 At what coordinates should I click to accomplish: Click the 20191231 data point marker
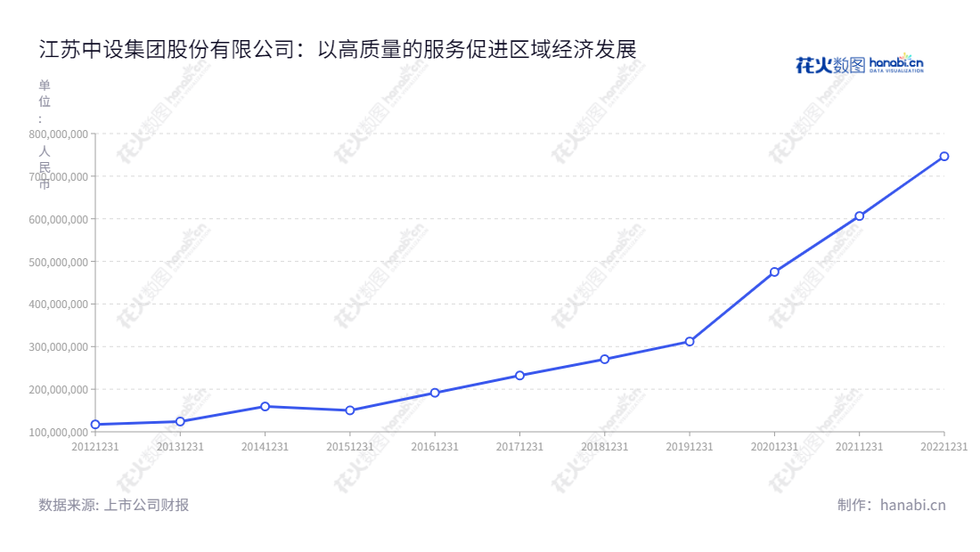pyautogui.click(x=690, y=342)
